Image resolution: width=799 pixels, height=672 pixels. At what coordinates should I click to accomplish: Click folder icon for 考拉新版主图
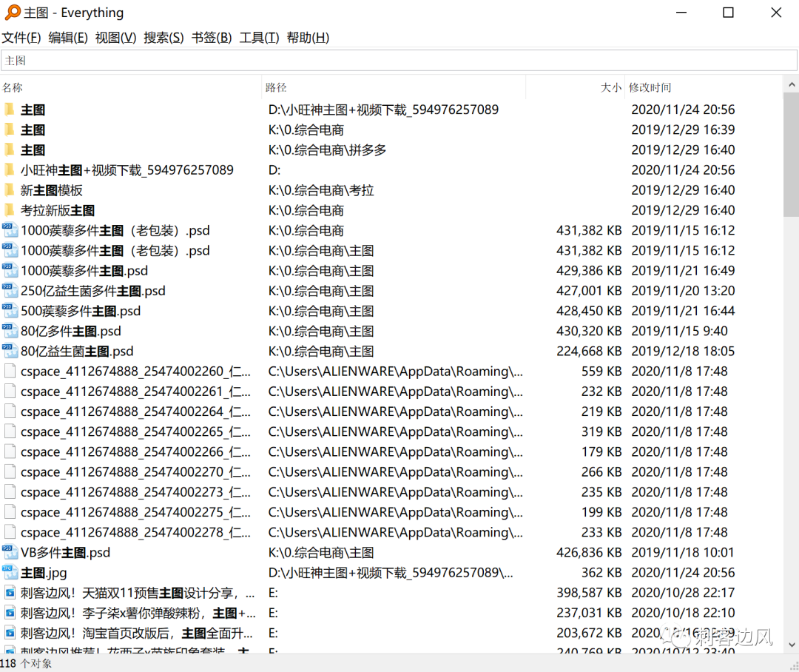tap(10, 210)
